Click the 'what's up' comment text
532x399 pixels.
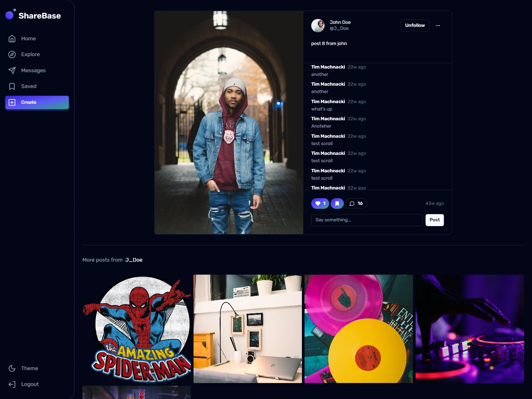[x=322, y=109]
